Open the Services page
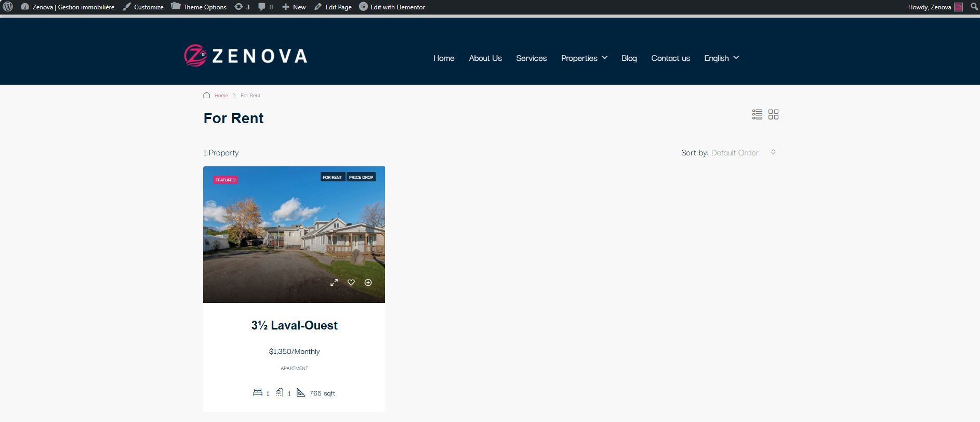 (x=531, y=58)
